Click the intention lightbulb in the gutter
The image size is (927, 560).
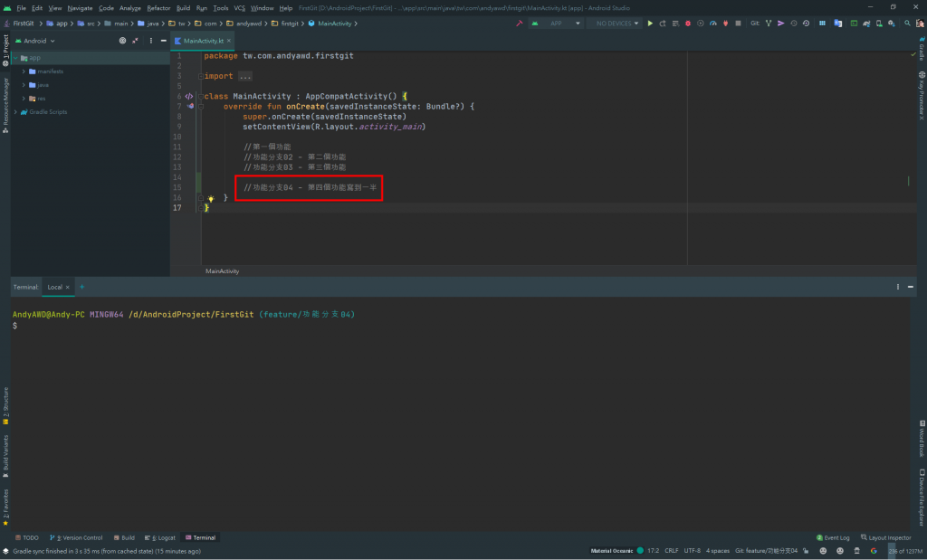[210, 199]
